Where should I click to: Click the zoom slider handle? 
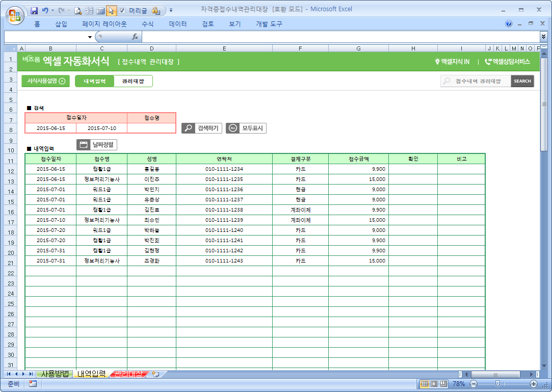coord(497,384)
